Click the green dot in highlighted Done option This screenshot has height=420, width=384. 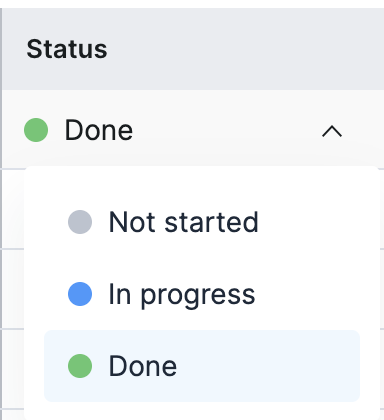coord(80,366)
